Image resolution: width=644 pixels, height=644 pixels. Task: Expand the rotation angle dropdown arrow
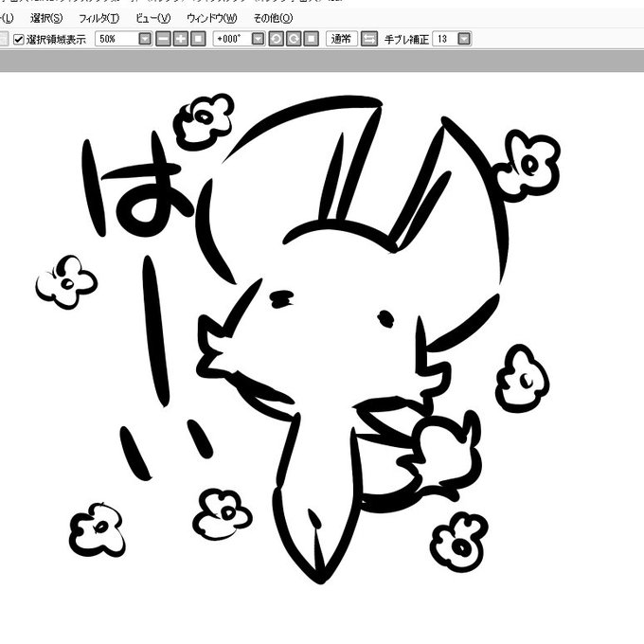(x=258, y=39)
